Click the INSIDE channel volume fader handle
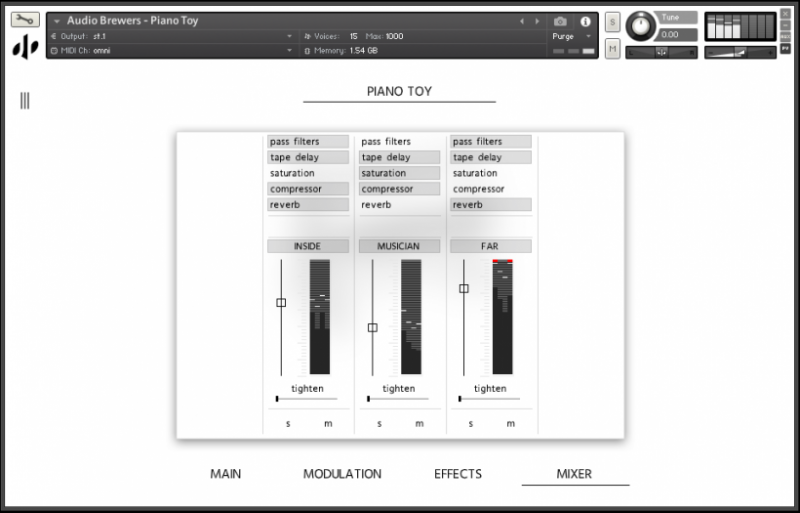The width and height of the screenshot is (800, 513). (x=281, y=303)
